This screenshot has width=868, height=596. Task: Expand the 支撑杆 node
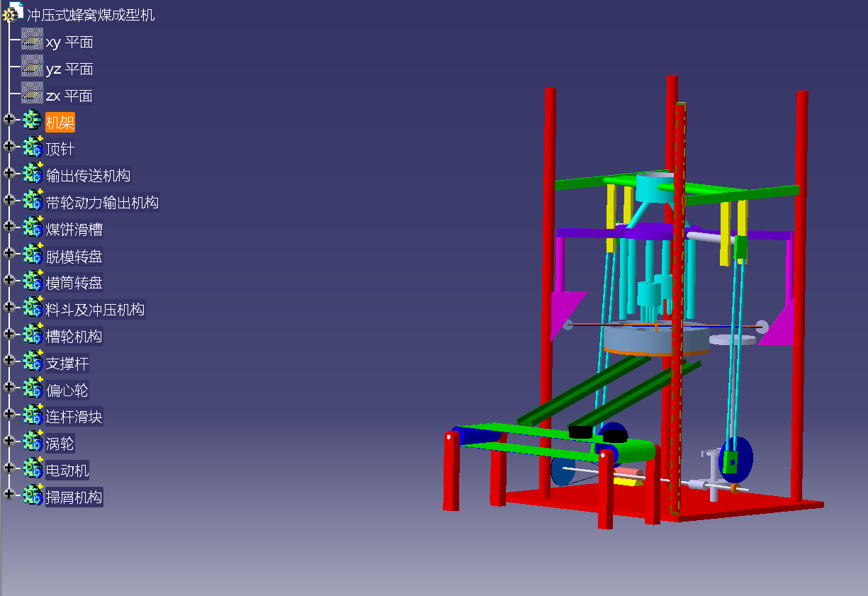coord(9,360)
